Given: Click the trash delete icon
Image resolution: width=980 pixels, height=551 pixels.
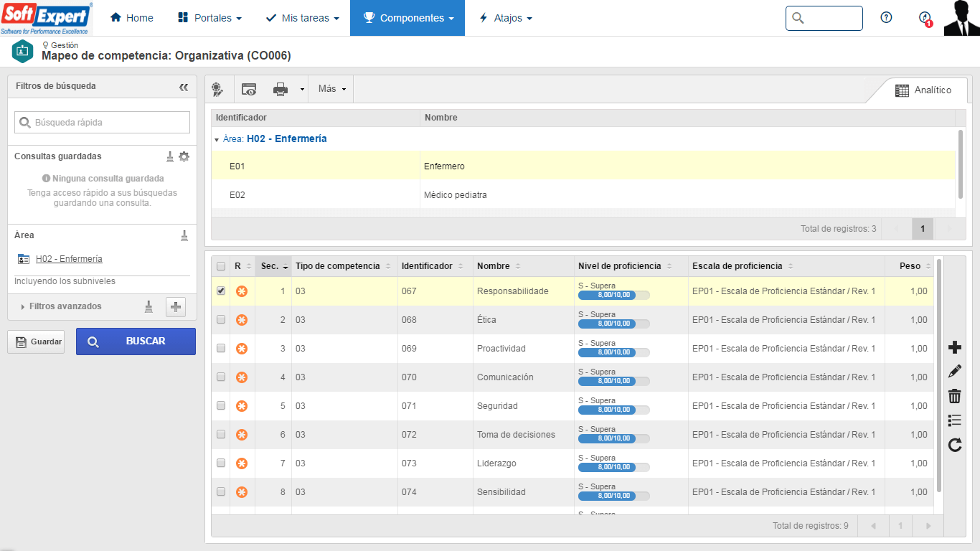Looking at the screenshot, I should 954,396.
